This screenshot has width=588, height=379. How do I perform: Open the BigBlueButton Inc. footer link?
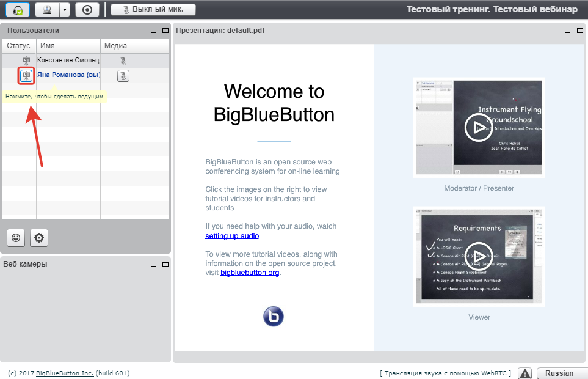pyautogui.click(x=65, y=373)
